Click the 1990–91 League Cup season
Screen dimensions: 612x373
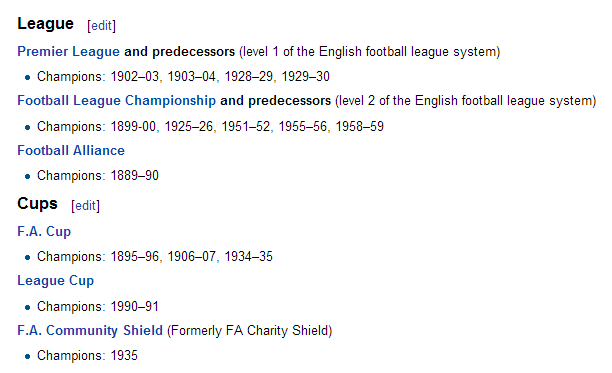[135, 307]
